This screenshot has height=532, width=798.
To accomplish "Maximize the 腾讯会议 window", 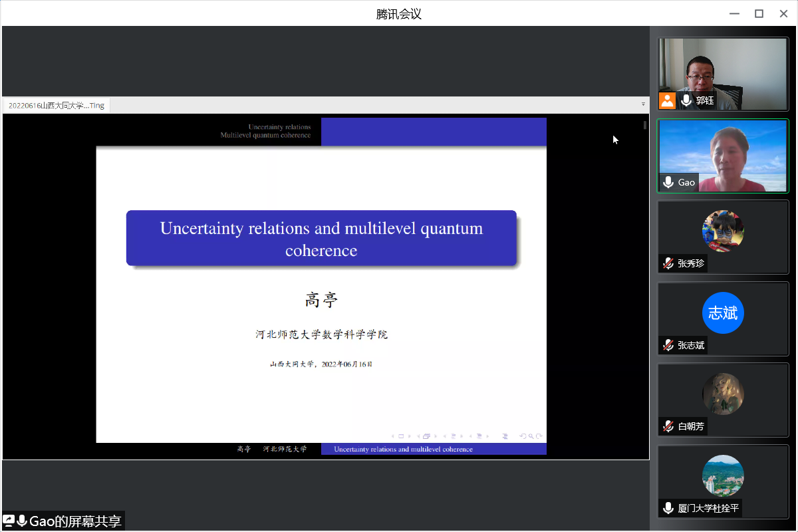I will point(759,13).
